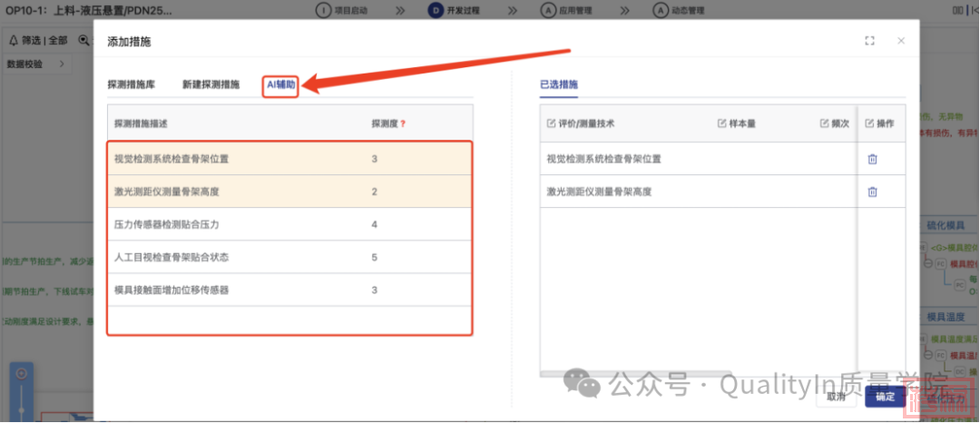
Task: Click the 确定 button
Action: [x=885, y=397]
